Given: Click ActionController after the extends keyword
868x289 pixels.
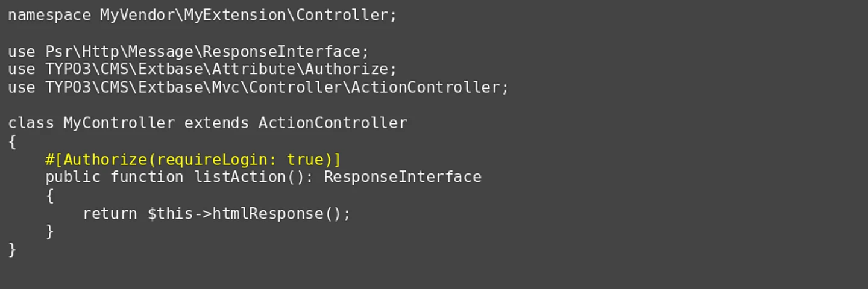Looking at the screenshot, I should 333,123.
